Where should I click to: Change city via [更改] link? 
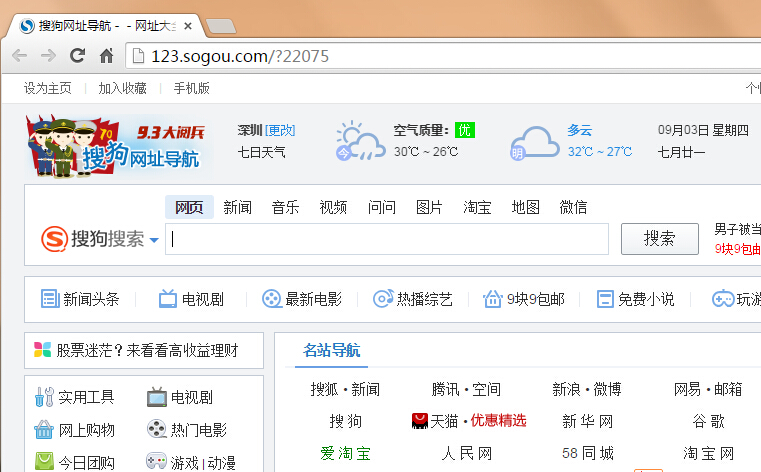coord(280,130)
